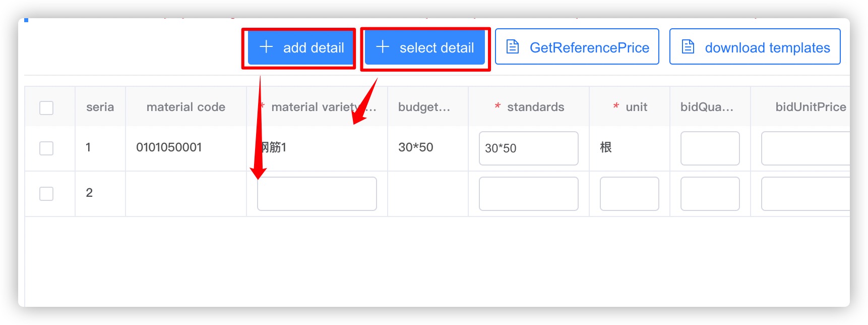Check the checkbox for row 1
This screenshot has width=868, height=325.
[46, 147]
